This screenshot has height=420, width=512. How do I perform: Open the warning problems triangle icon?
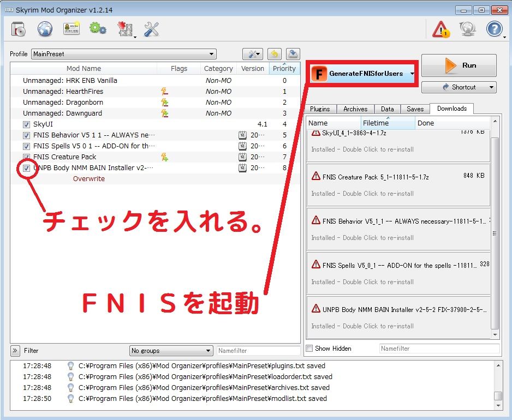pyautogui.click(x=441, y=29)
